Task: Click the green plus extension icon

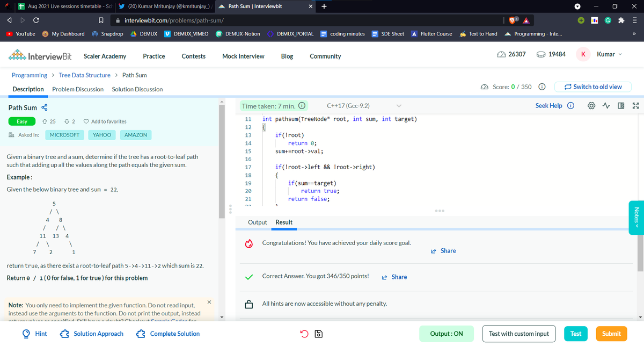Action: (581, 20)
